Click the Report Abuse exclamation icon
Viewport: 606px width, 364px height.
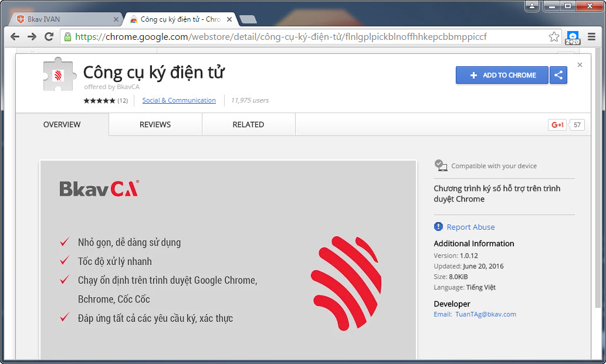click(x=438, y=227)
